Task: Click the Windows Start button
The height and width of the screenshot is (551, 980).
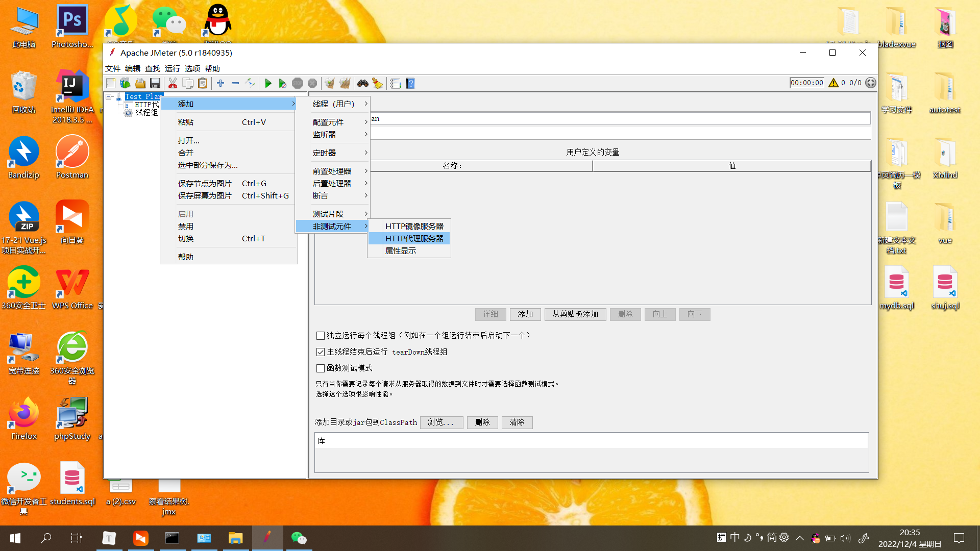Action: click(x=15, y=538)
